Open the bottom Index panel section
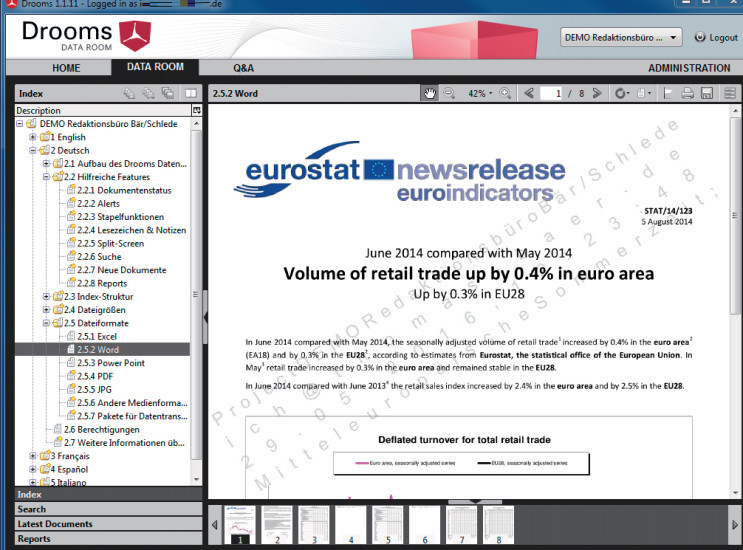 [x=109, y=495]
